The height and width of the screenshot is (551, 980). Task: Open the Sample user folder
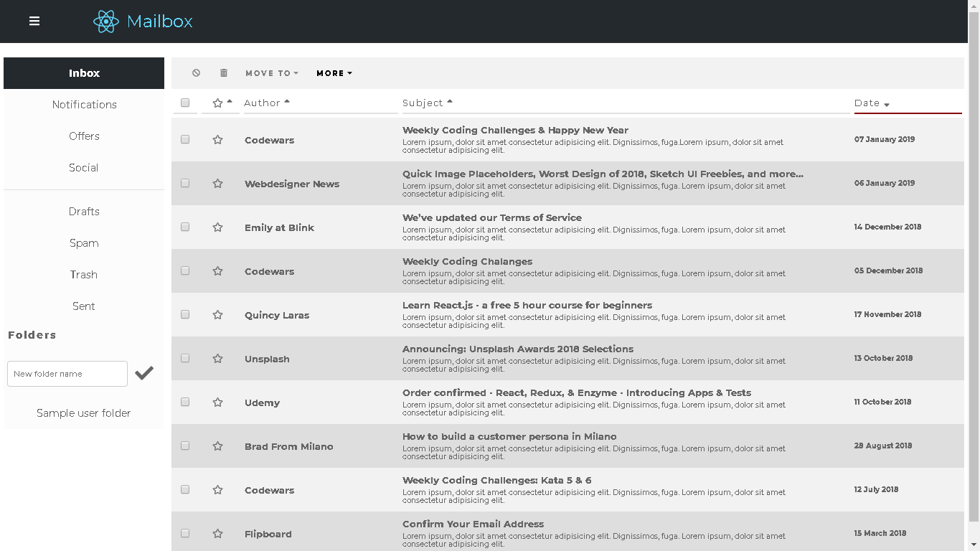click(x=84, y=413)
